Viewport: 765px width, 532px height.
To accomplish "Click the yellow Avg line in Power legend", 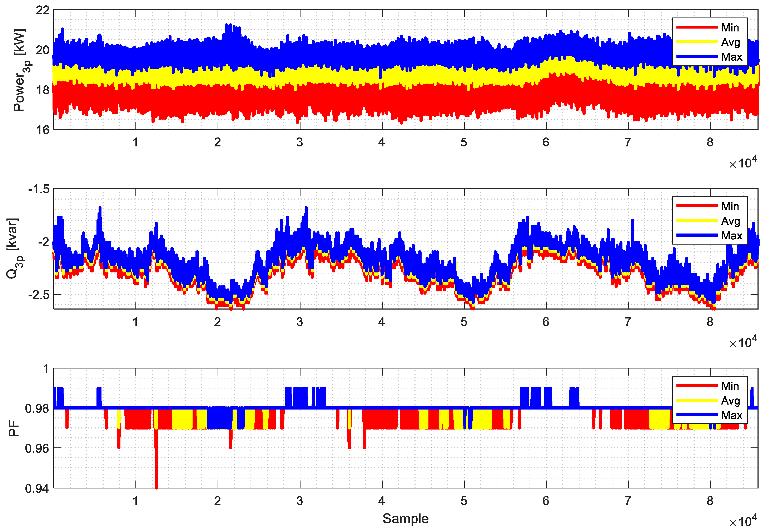I will tap(697, 42).
